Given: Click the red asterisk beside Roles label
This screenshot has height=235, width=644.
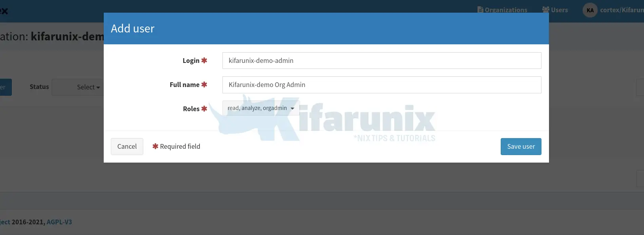Looking at the screenshot, I should [x=204, y=109].
